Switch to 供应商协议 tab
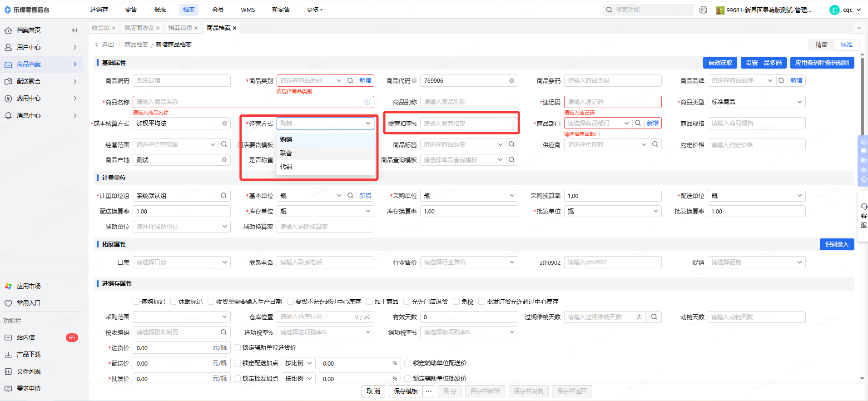 [x=139, y=28]
